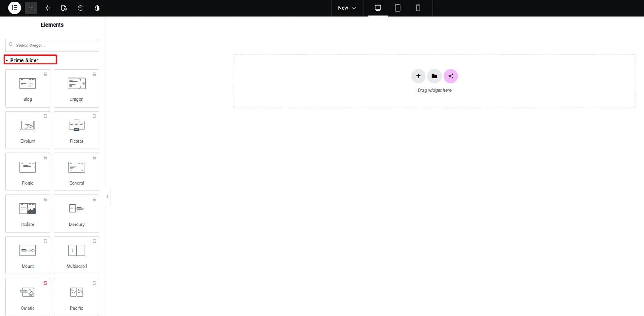This screenshot has height=316, width=644.
Task: Click the Drag widget here text
Action: [x=434, y=90]
